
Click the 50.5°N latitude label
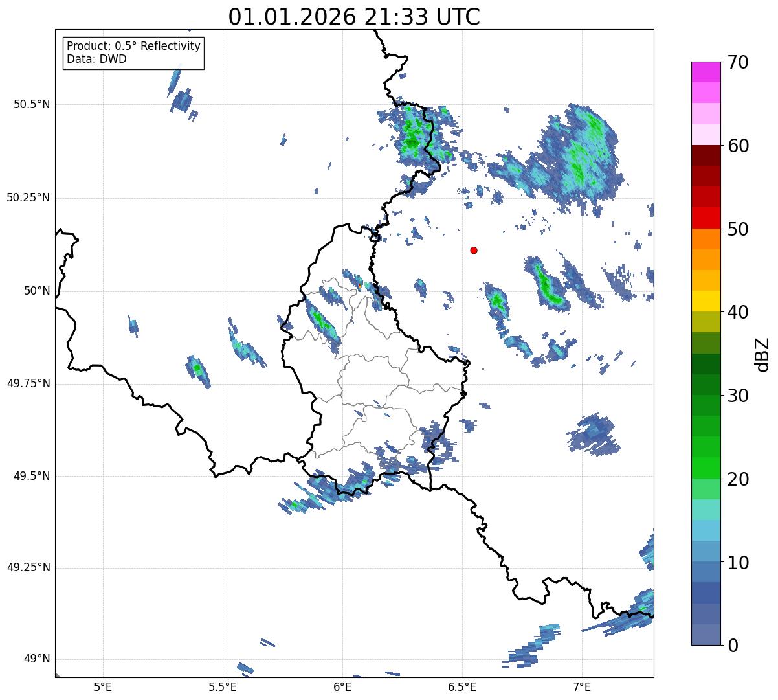click(x=32, y=104)
